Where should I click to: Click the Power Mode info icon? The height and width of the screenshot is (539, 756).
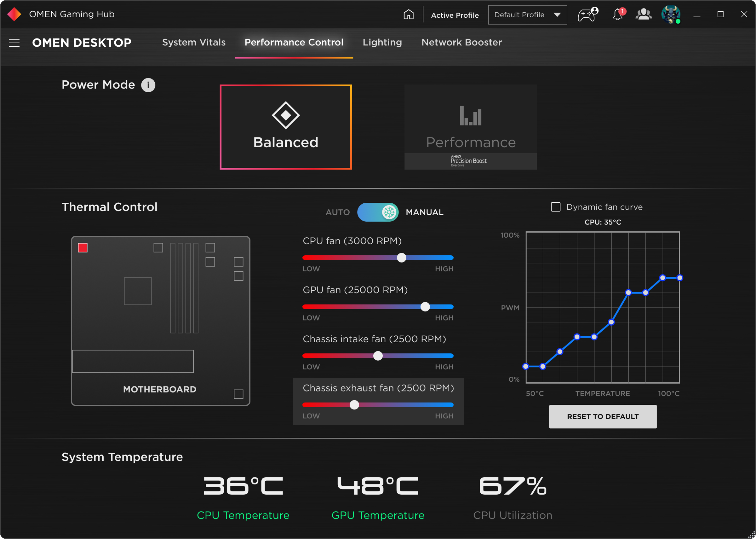pyautogui.click(x=148, y=85)
